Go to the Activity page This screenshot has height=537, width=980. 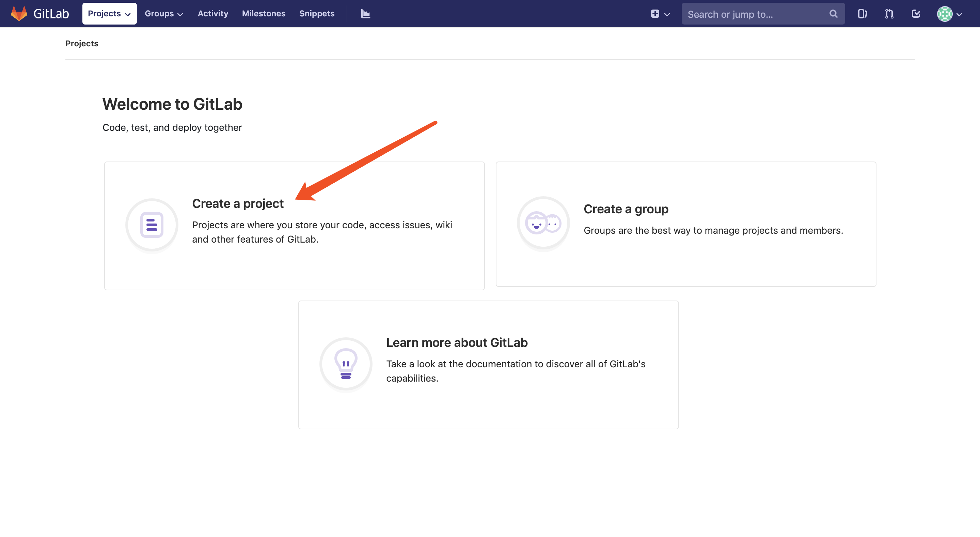(x=213, y=14)
